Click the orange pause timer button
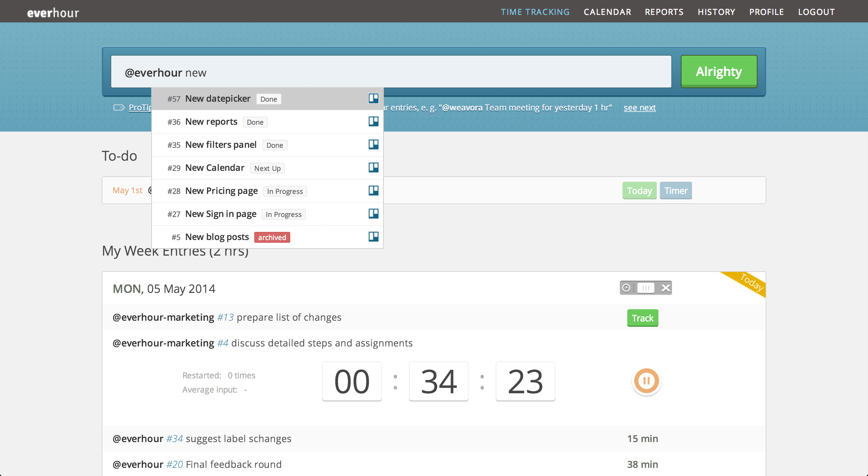The width and height of the screenshot is (868, 476). [x=646, y=381]
